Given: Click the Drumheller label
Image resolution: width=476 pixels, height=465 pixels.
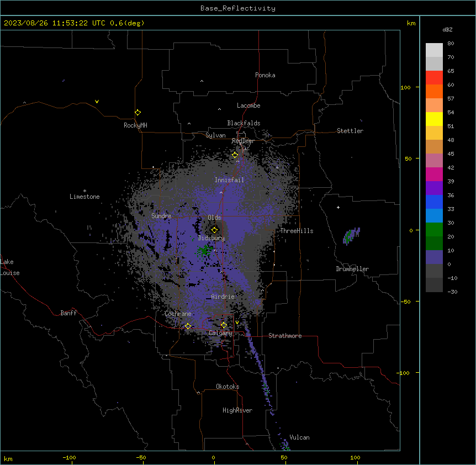Looking at the screenshot, I should [352, 269].
